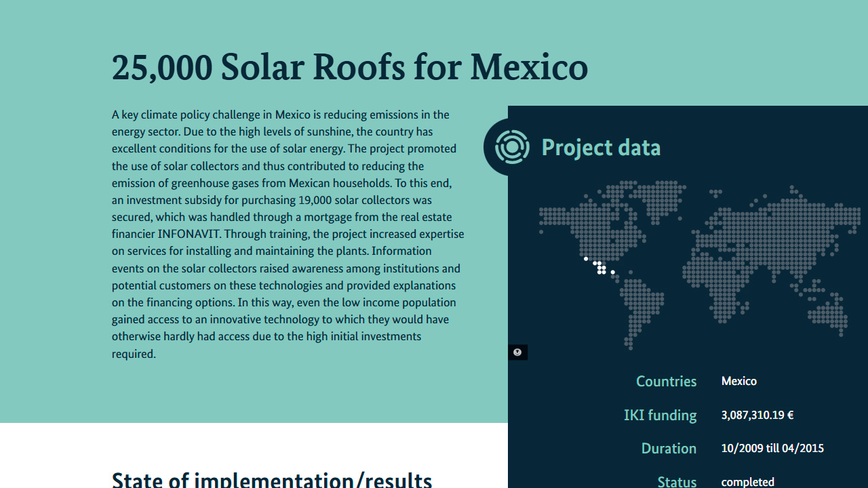Click the highlighted white Mexico dots on map

[600, 268]
